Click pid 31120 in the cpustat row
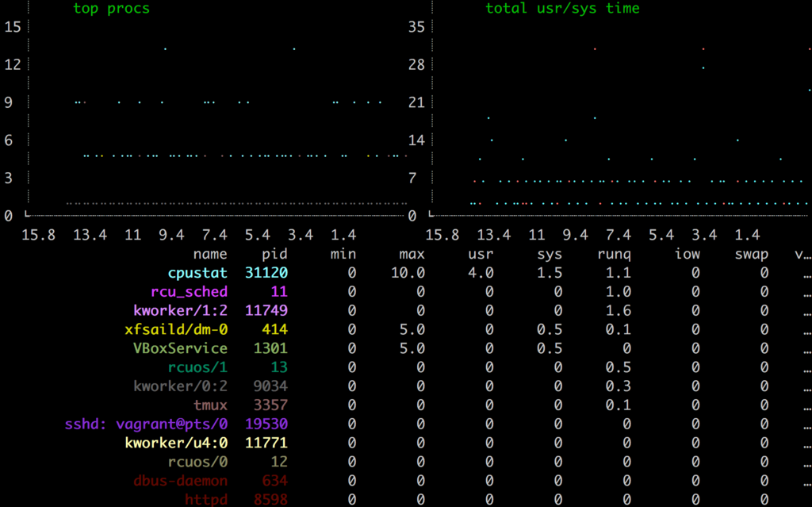This screenshot has width=812, height=507. coord(266,273)
